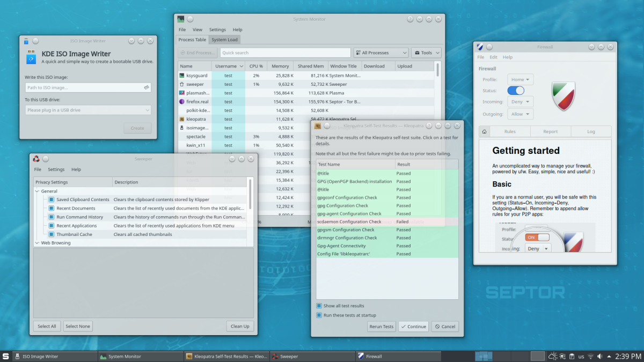644x362 pixels.
Task: Click the Rerun Tests button
Action: coord(382,326)
